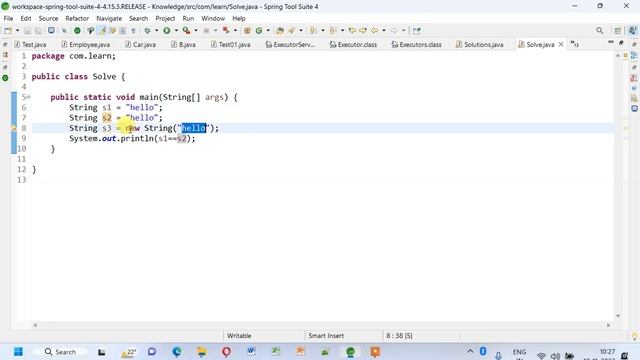This screenshot has width=640, height=360.
Task: Click the Writable status bar entry
Action: [x=239, y=336]
